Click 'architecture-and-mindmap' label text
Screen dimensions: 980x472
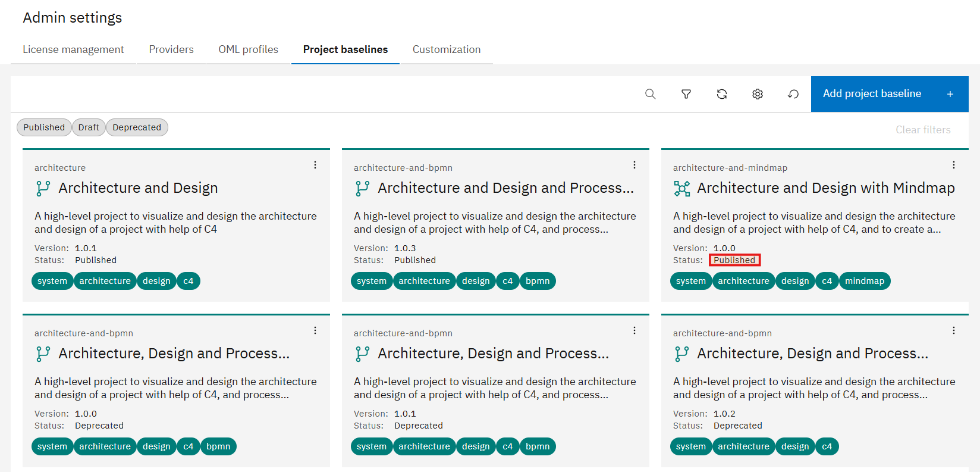pos(730,168)
